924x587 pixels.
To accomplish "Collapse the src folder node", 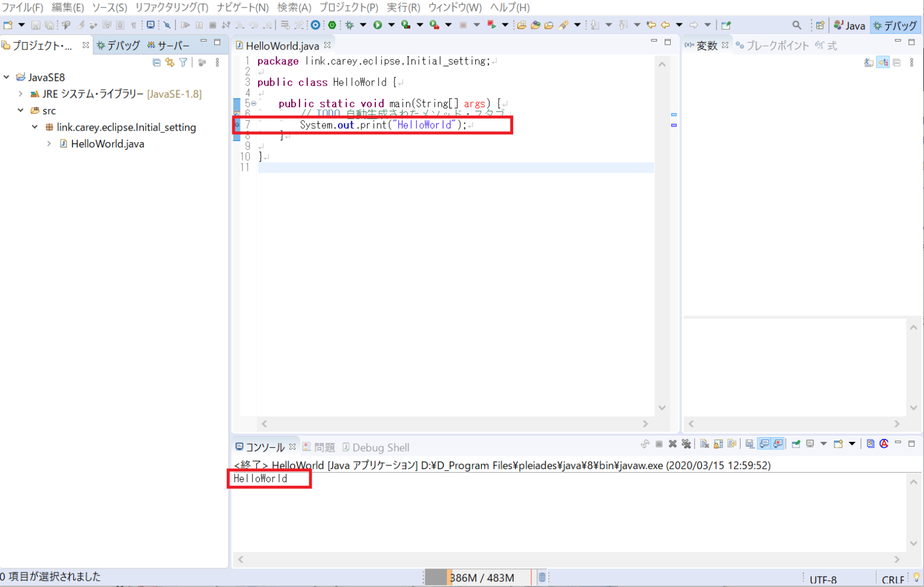I will click(20, 110).
